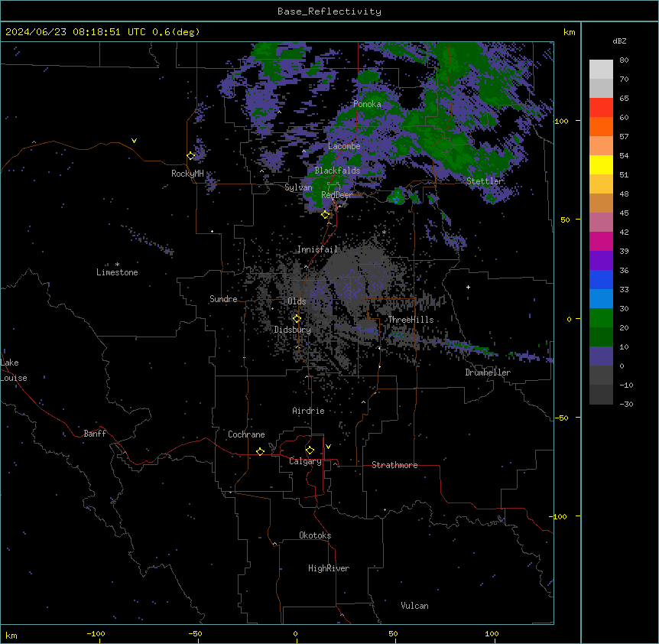Click the yellow diamond marker south of RedDeer

326,215
